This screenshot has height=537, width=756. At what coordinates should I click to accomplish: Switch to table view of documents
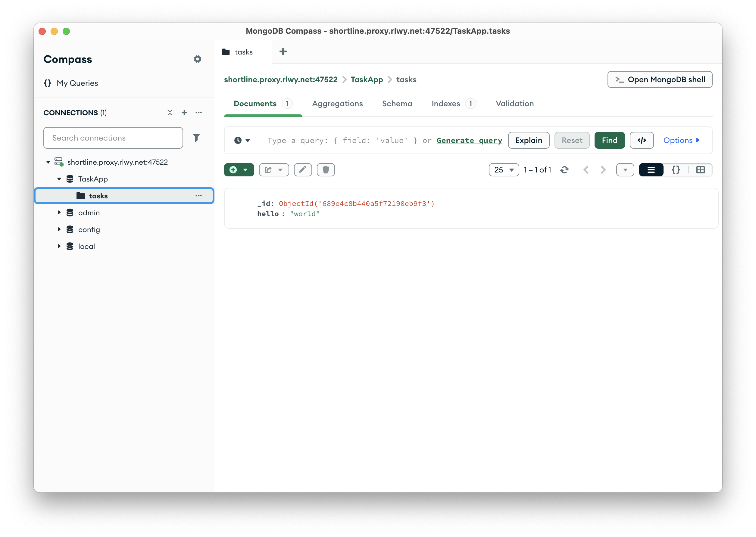(700, 170)
